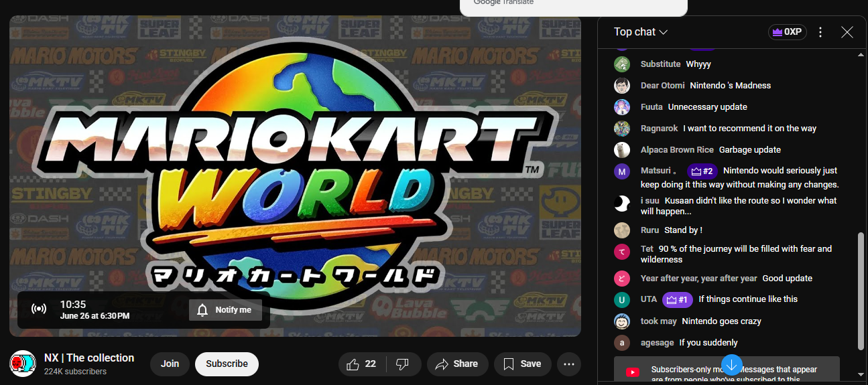Click the username Substitute in chat

click(660, 64)
